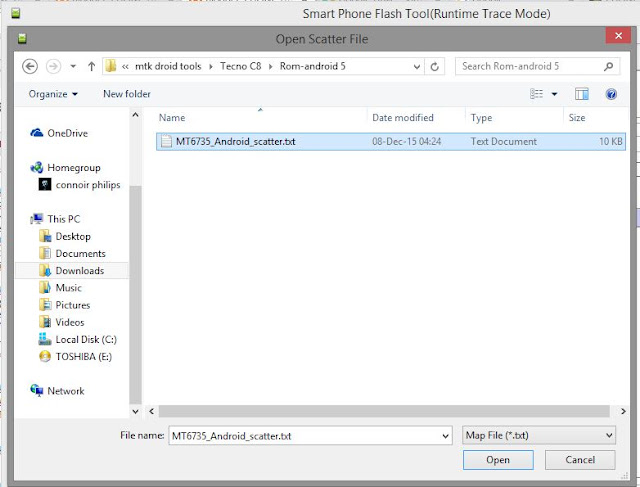This screenshot has height=487, width=640.
Task: Open This PC in navigation pane
Action: (64, 219)
